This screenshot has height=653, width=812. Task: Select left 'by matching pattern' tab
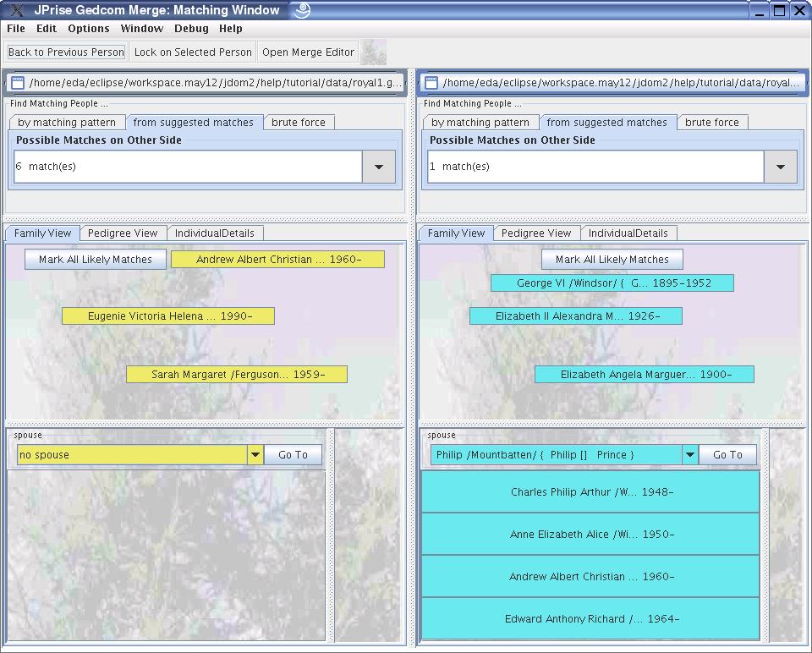pos(67,123)
